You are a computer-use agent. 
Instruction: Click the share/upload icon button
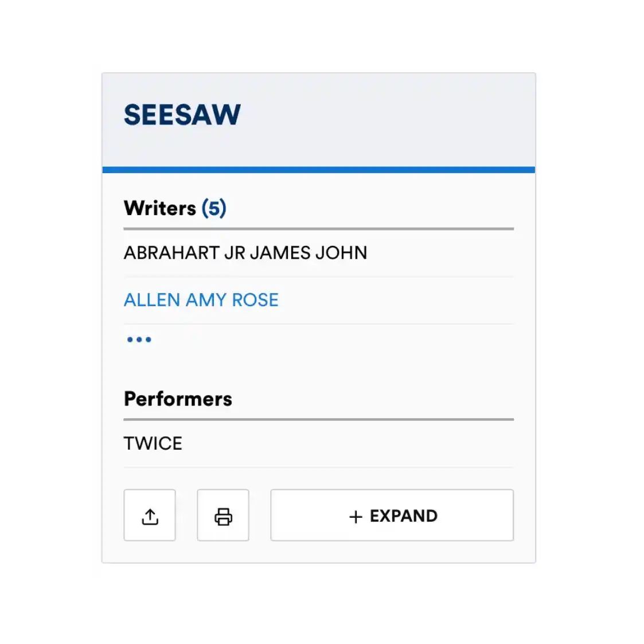point(150,515)
